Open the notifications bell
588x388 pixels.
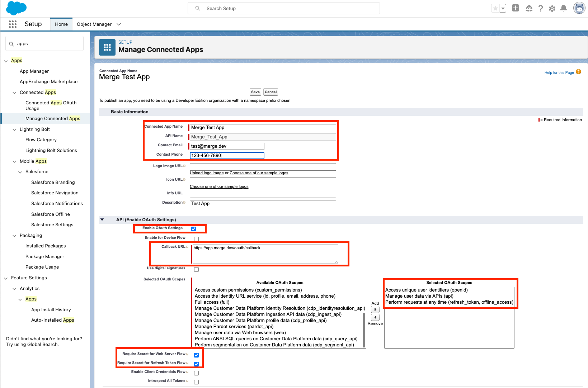(x=564, y=8)
